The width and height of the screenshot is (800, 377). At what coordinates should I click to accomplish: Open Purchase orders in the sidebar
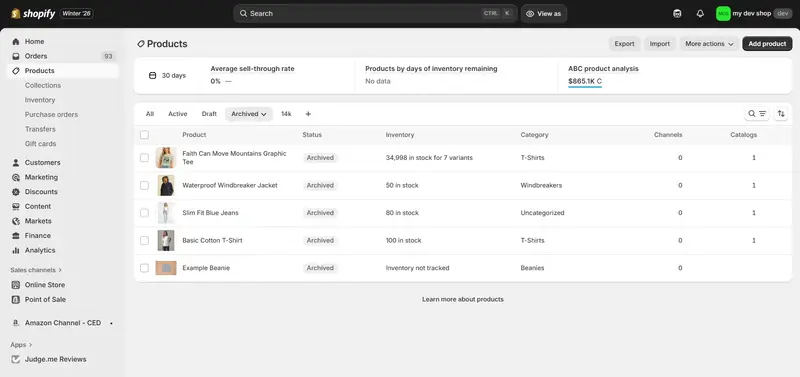[52, 115]
